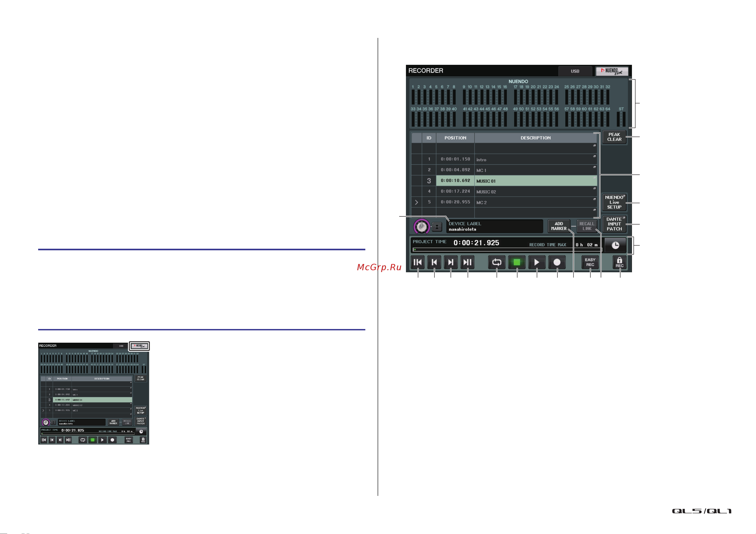Open edit popup icon on MUSIC 02 row, large list

[594, 189]
